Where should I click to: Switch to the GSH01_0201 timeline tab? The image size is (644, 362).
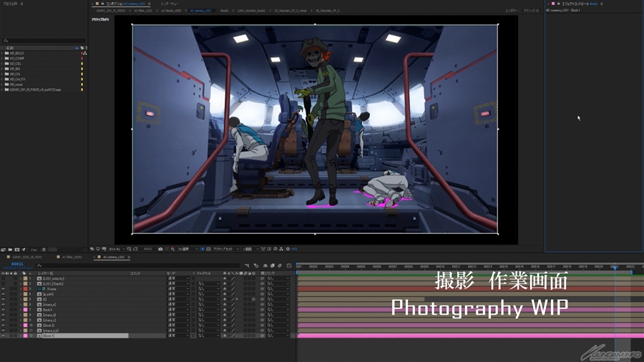pyautogui.click(x=26, y=258)
